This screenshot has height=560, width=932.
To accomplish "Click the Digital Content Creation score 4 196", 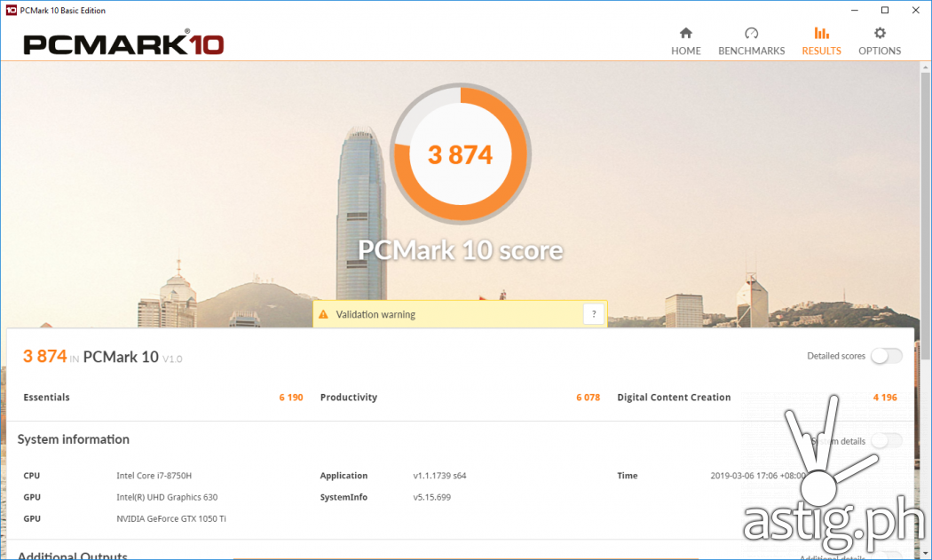I will coord(885,397).
